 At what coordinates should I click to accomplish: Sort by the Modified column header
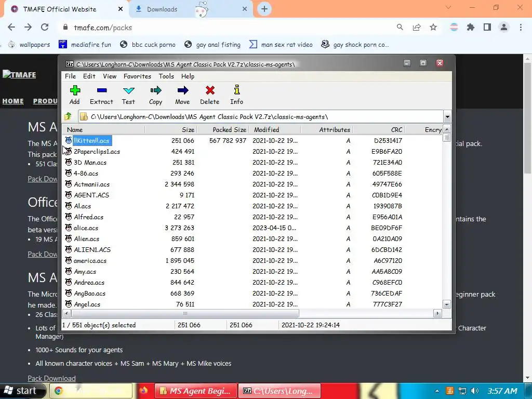click(275, 129)
